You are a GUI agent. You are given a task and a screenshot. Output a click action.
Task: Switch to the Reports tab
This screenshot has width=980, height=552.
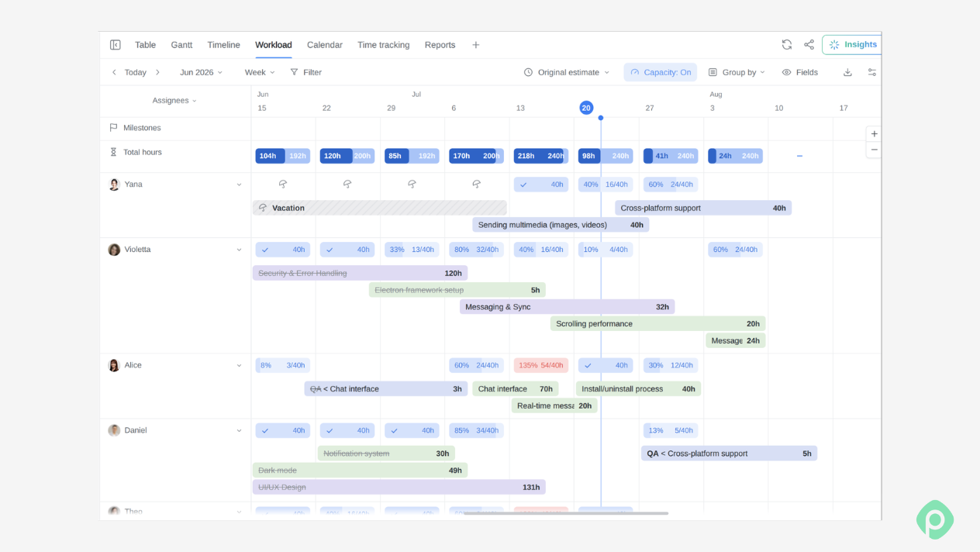coord(440,45)
